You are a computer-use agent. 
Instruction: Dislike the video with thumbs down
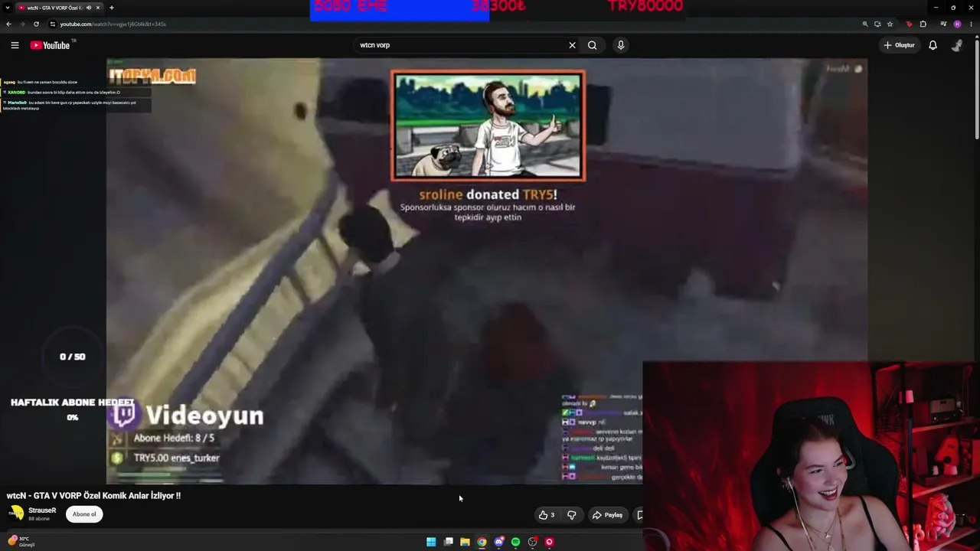point(571,515)
